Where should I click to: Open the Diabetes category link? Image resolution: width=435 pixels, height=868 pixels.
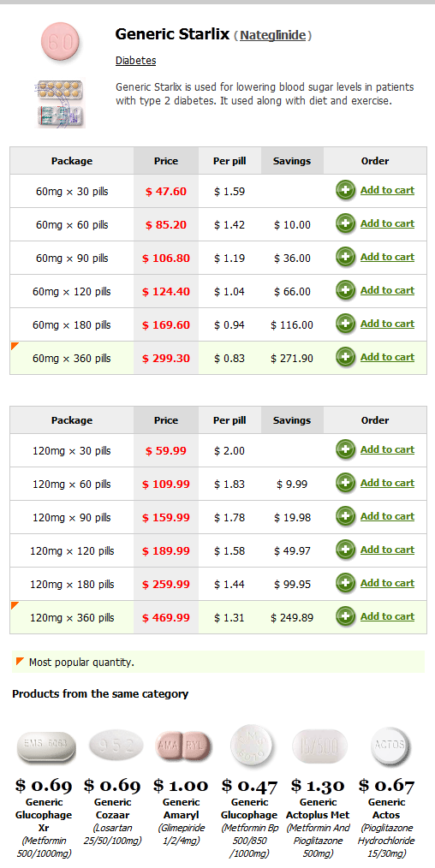point(135,61)
